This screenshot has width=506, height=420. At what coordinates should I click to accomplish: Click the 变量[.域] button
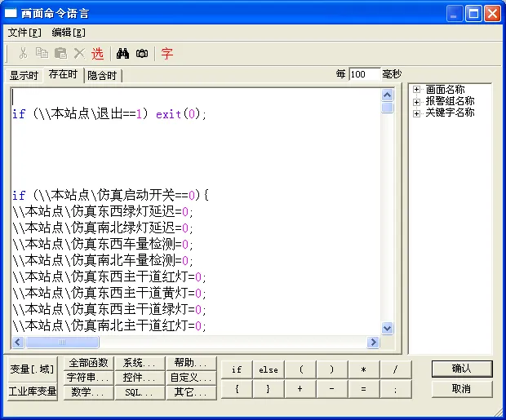click(33, 369)
